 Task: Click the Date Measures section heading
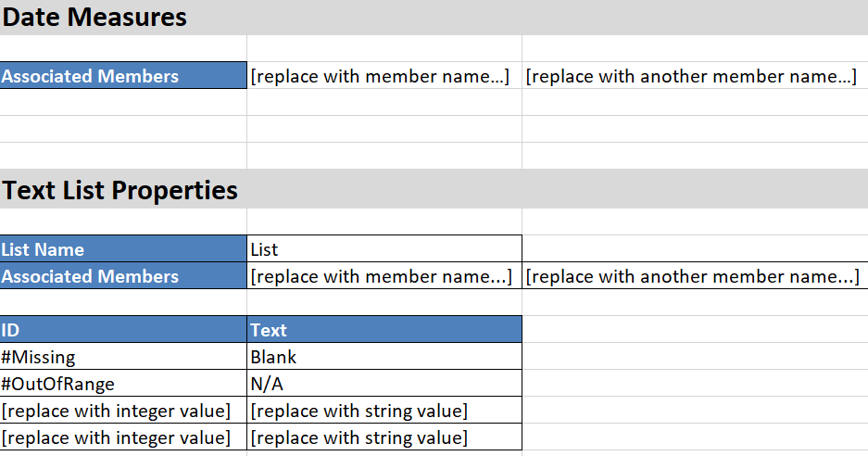94,17
